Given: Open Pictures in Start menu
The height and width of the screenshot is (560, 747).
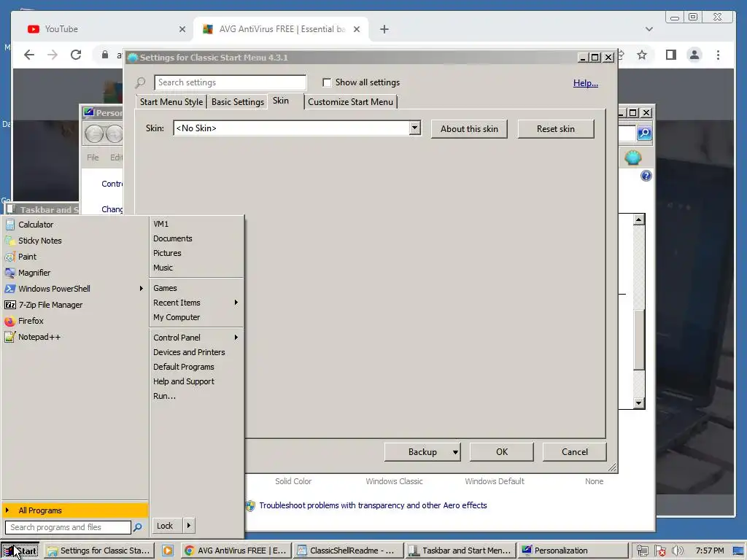Looking at the screenshot, I should [196, 253].
